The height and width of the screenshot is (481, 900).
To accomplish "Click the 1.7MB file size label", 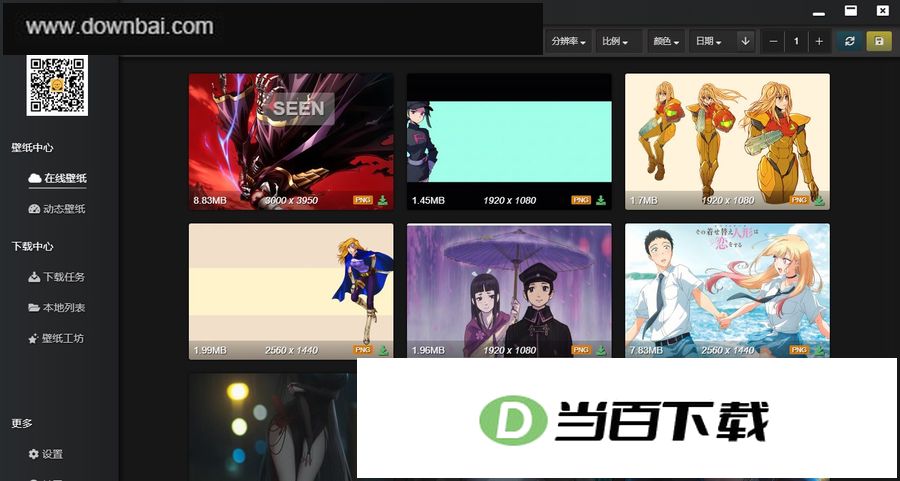I will coord(643,200).
